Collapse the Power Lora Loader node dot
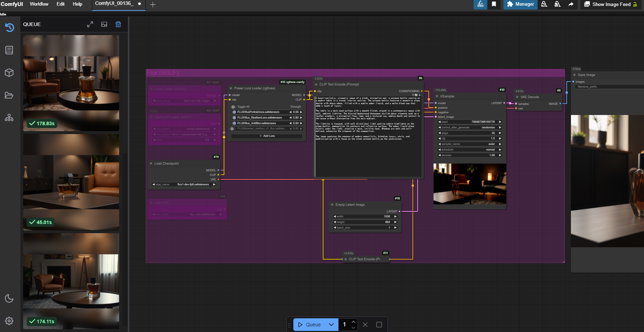Image resolution: width=644 pixels, height=332 pixels. tap(231, 88)
